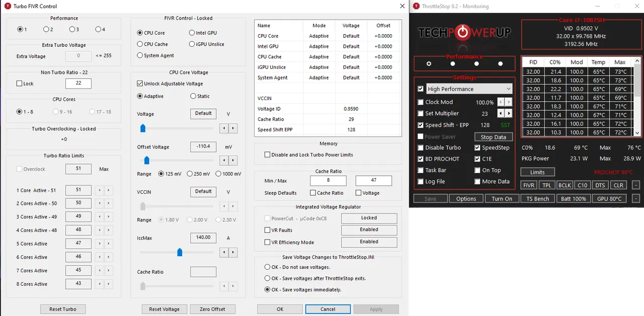Click the Limits button
Screen dimensions: 644x316
coord(537,172)
